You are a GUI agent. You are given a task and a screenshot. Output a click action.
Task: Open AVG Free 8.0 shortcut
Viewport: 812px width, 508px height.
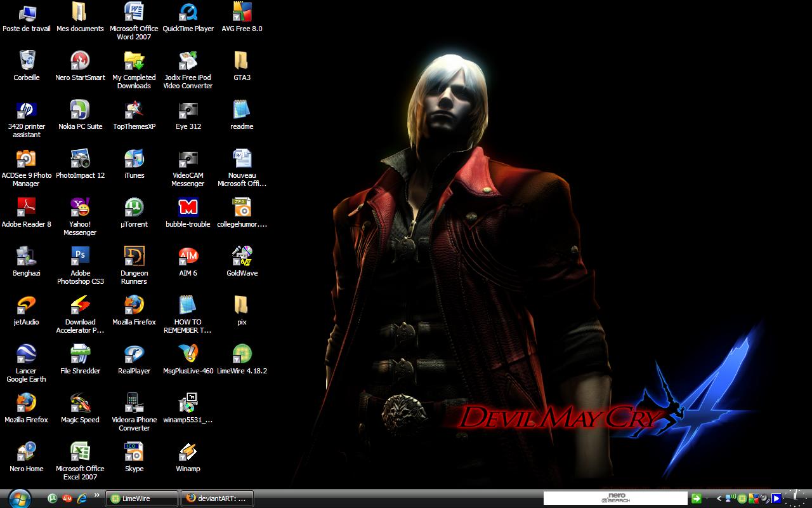(242, 18)
